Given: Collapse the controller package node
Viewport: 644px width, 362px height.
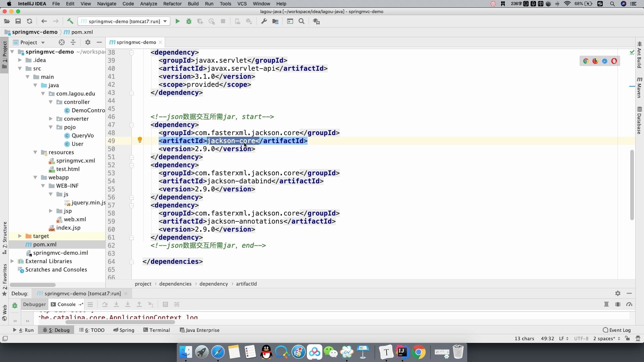Looking at the screenshot, I should 51,102.
